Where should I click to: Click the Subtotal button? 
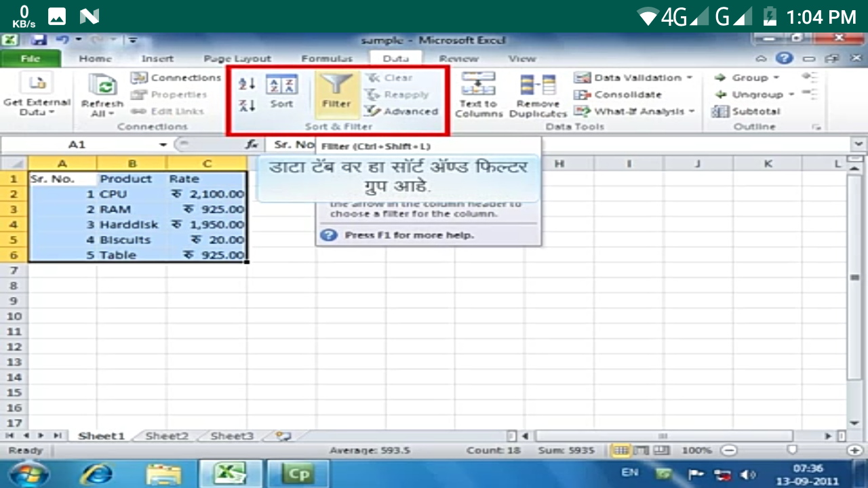click(x=747, y=111)
